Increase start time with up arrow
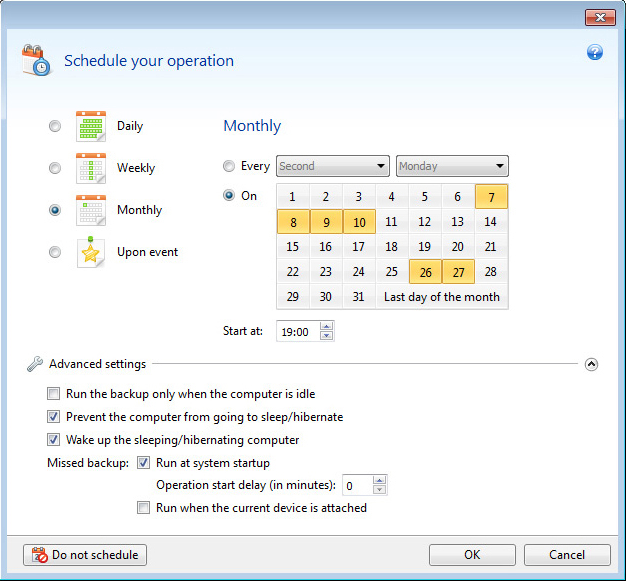 [x=327, y=325]
